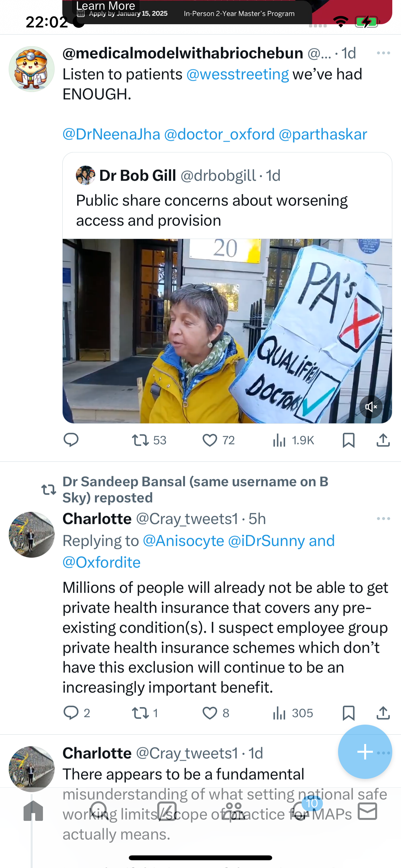This screenshot has height=868, width=401.
Task: Tap Learn More on the top ad
Action: point(106,5)
